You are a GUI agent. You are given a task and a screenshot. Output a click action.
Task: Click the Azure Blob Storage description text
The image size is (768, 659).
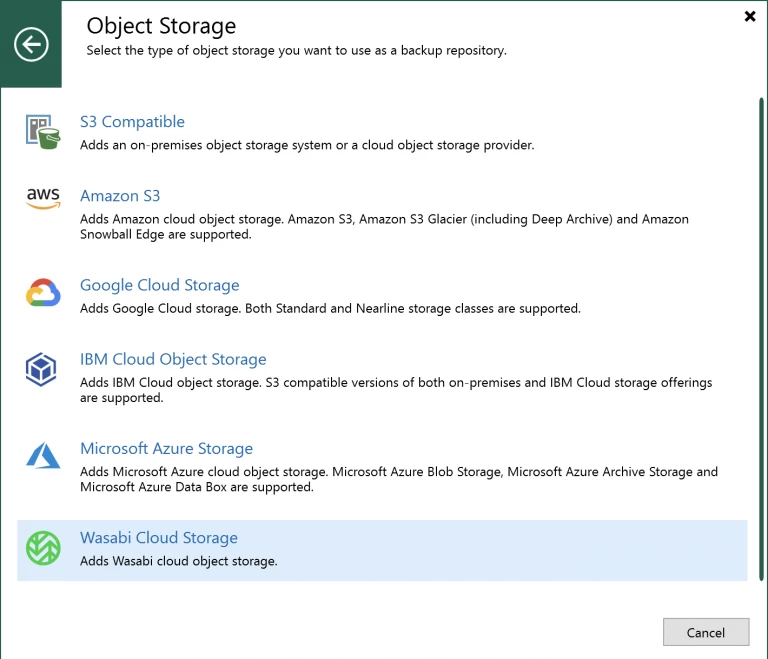398,480
